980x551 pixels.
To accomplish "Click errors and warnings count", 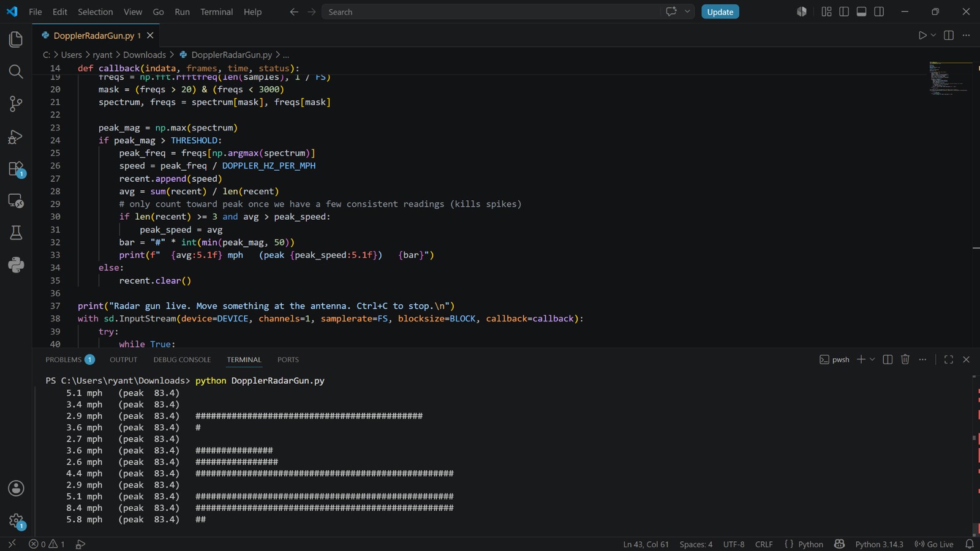I will tap(47, 544).
